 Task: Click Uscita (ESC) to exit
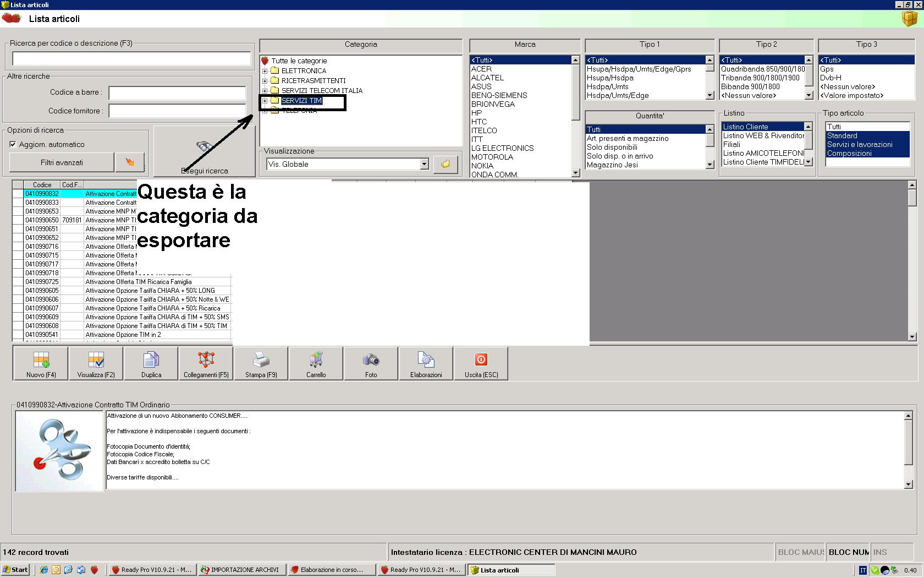coord(481,363)
